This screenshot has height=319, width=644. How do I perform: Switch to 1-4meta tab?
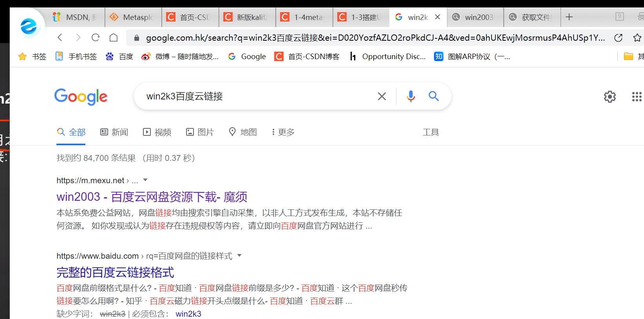click(x=304, y=17)
